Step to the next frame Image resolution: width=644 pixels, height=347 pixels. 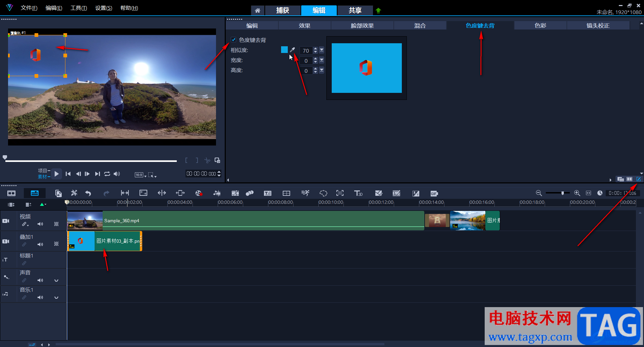pyautogui.click(x=87, y=174)
